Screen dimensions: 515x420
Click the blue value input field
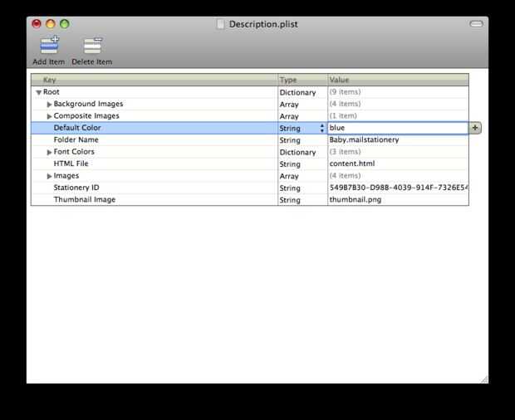(x=398, y=128)
